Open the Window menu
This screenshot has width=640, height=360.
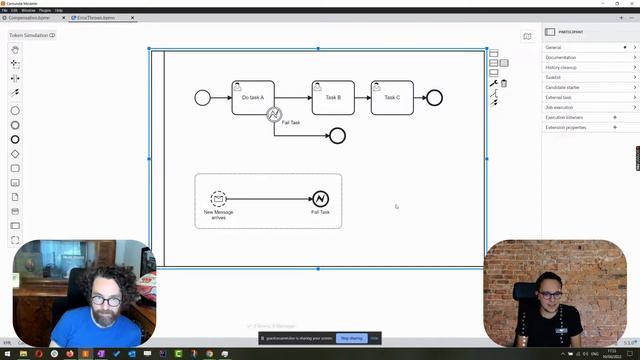tap(28, 10)
